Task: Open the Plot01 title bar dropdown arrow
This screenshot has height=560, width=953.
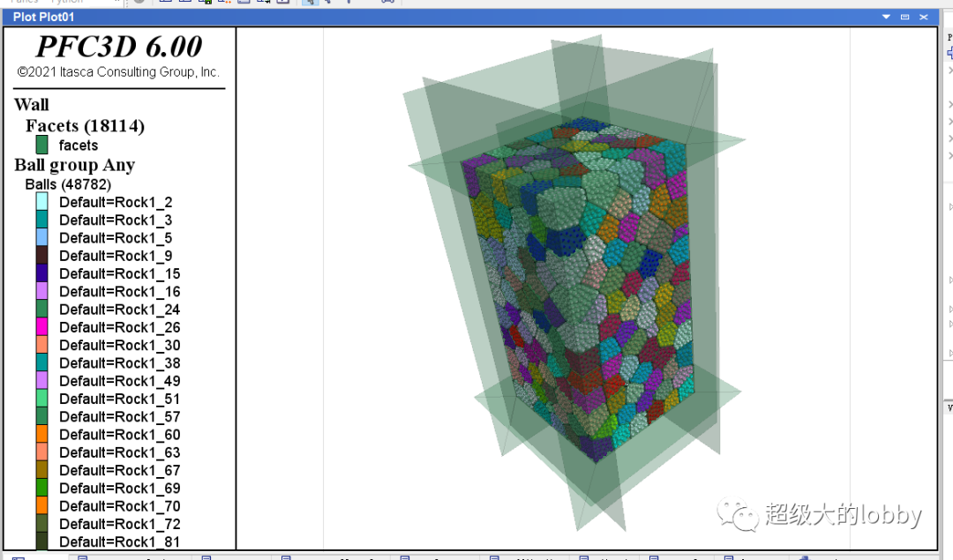Action: [886, 17]
